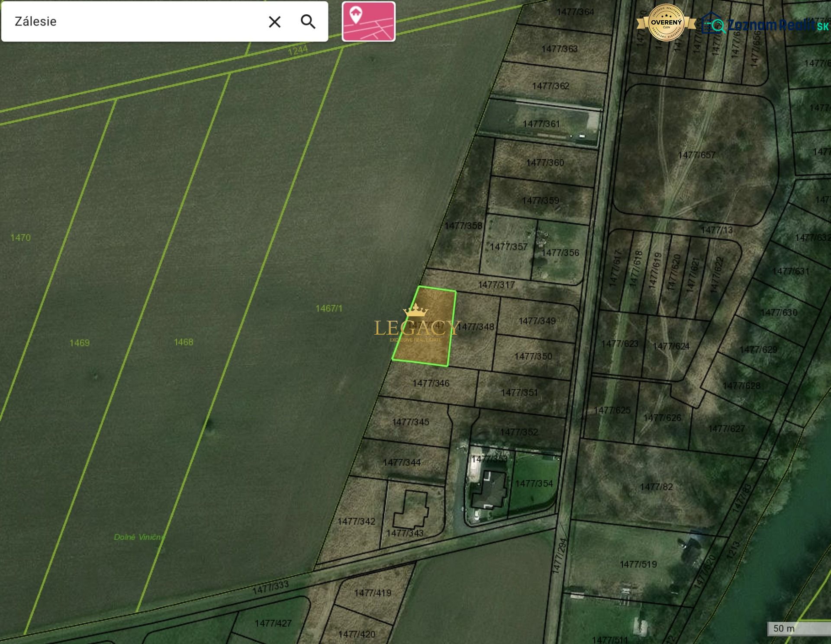Click parcel label 1477/354
The image size is (831, 644).
click(534, 484)
